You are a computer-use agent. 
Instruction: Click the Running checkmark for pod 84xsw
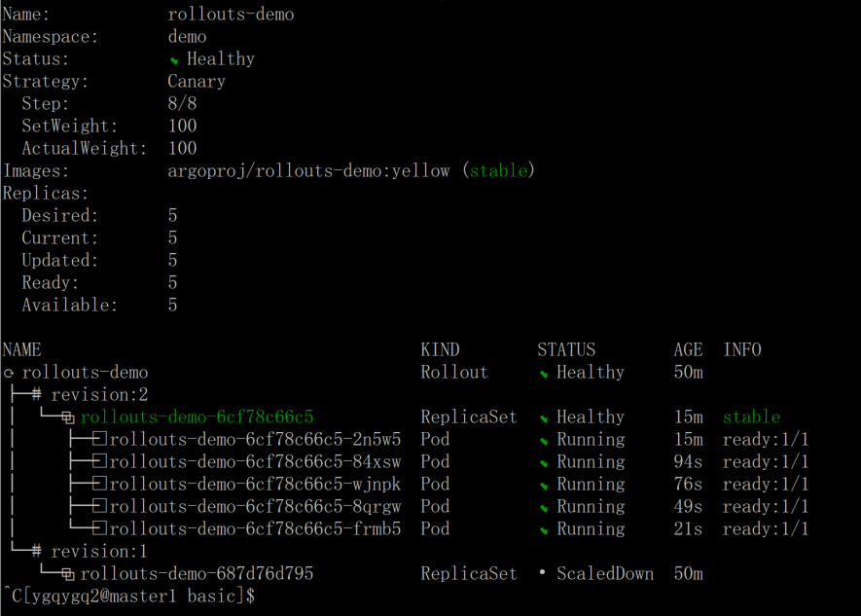(544, 463)
